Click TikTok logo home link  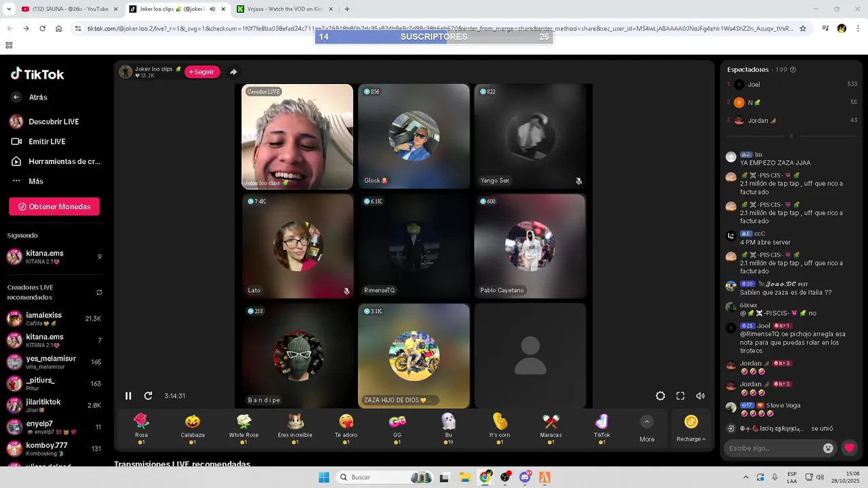point(37,74)
